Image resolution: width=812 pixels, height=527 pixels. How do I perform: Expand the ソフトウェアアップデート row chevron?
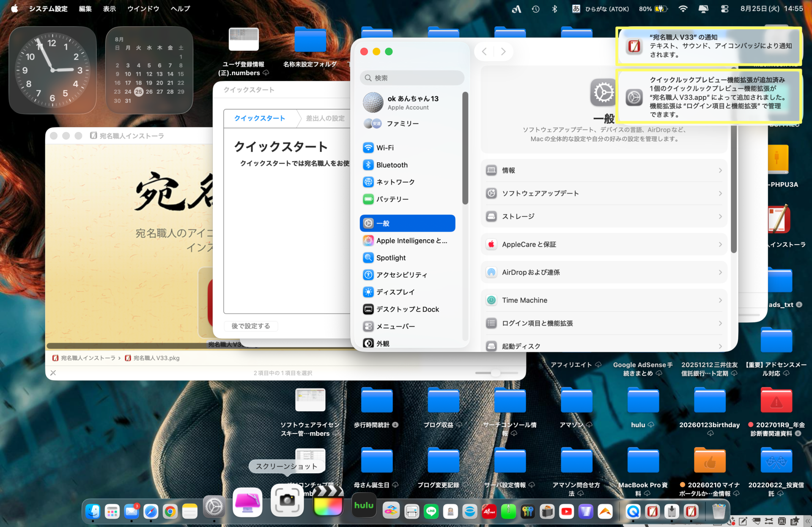point(720,194)
